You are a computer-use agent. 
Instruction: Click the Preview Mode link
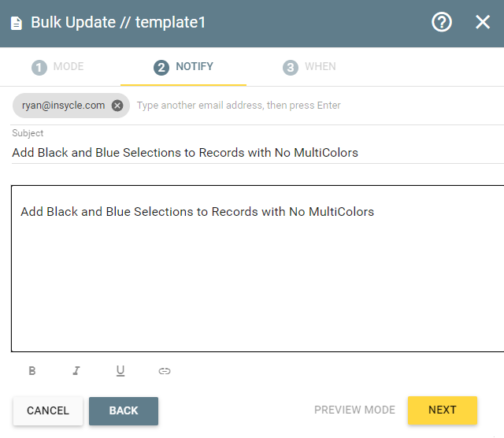(354, 410)
